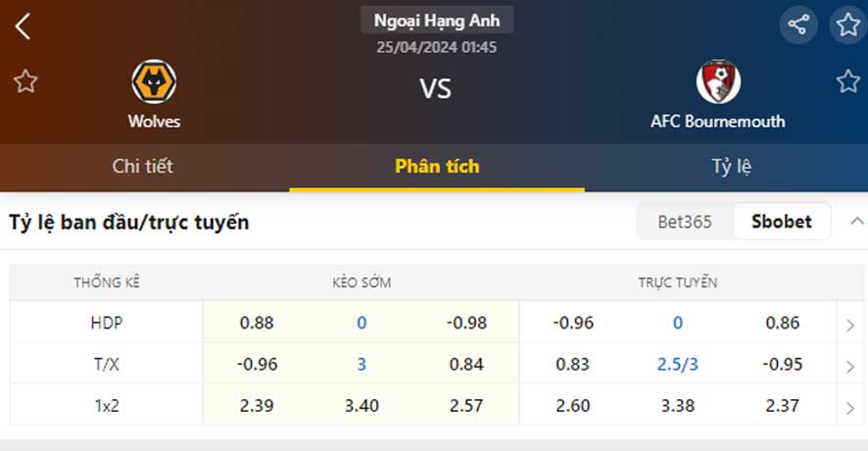Click the back arrow icon
Image resolution: width=868 pixels, height=451 pixels.
coord(24,26)
